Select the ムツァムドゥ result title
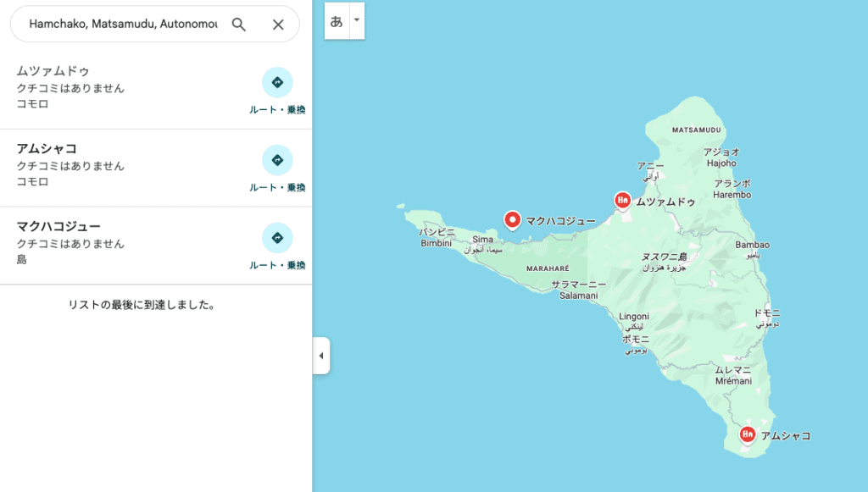Image resolution: width=868 pixels, height=492 pixels. (53, 71)
